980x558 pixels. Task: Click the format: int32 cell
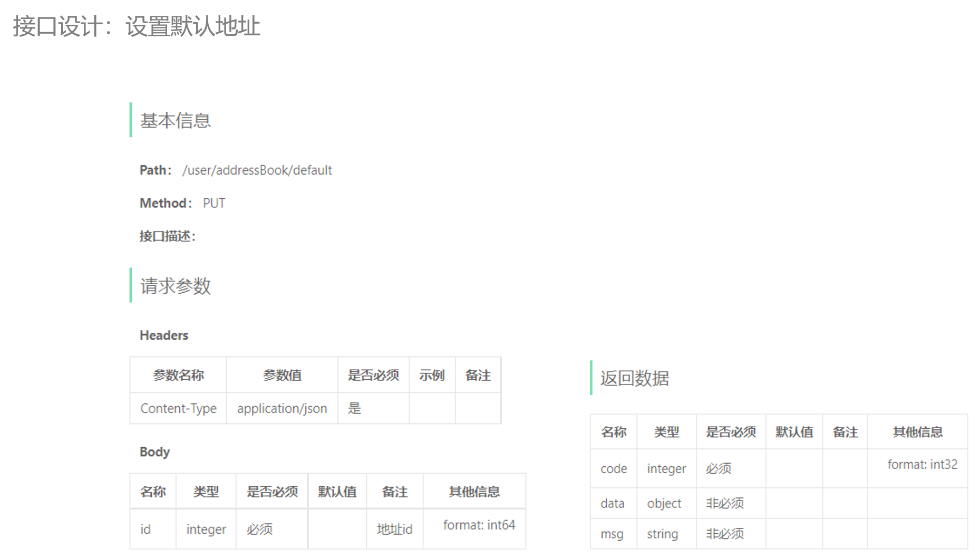pyautogui.click(x=921, y=464)
